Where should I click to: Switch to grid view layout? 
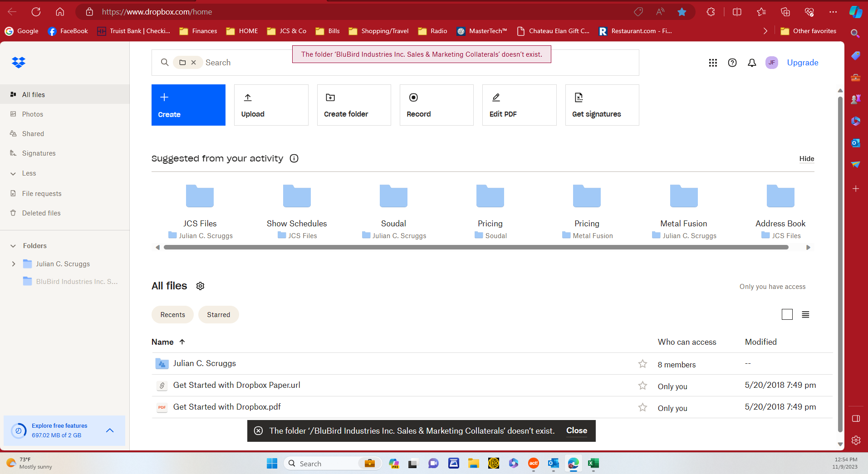click(x=787, y=314)
